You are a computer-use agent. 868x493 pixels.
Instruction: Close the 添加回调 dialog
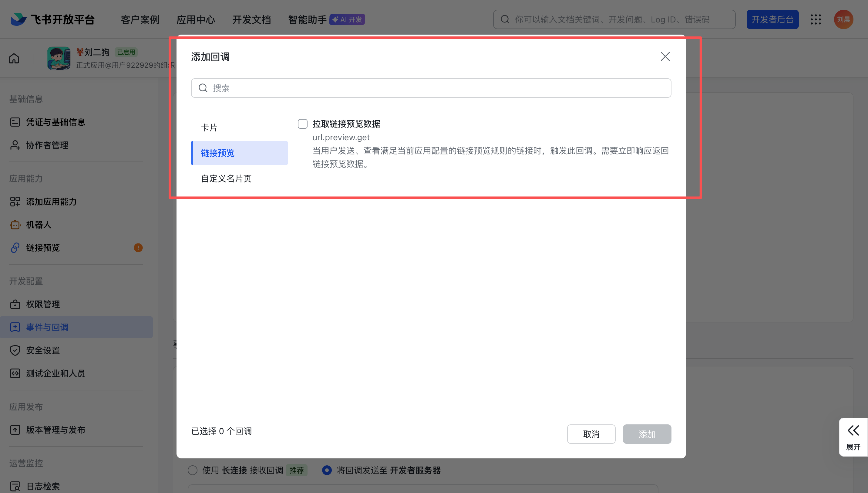click(x=665, y=56)
